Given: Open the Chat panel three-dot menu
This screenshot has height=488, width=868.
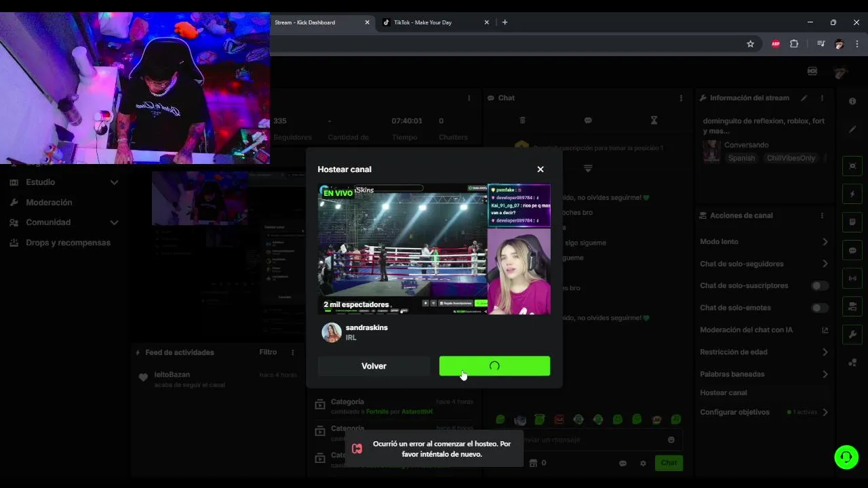Looking at the screenshot, I should coord(682,98).
